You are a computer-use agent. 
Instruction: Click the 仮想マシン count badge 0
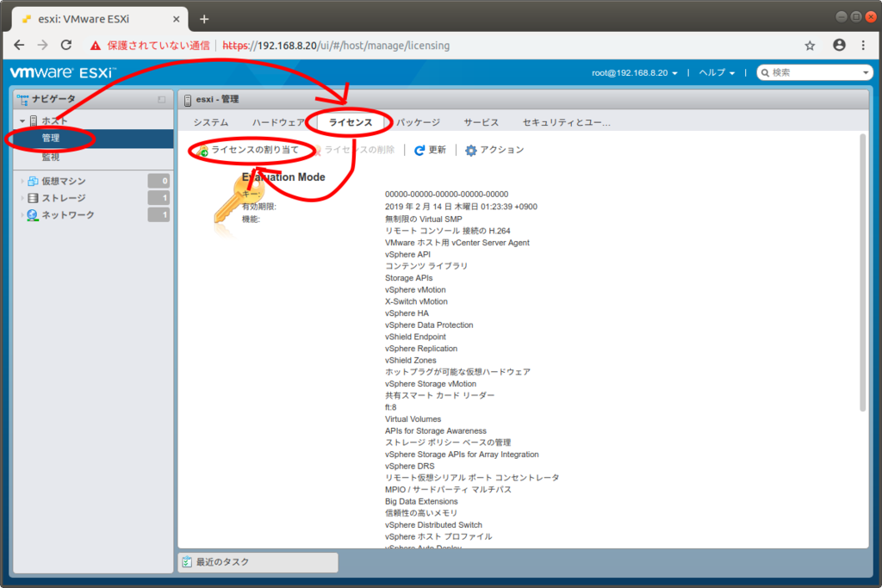coord(158,181)
